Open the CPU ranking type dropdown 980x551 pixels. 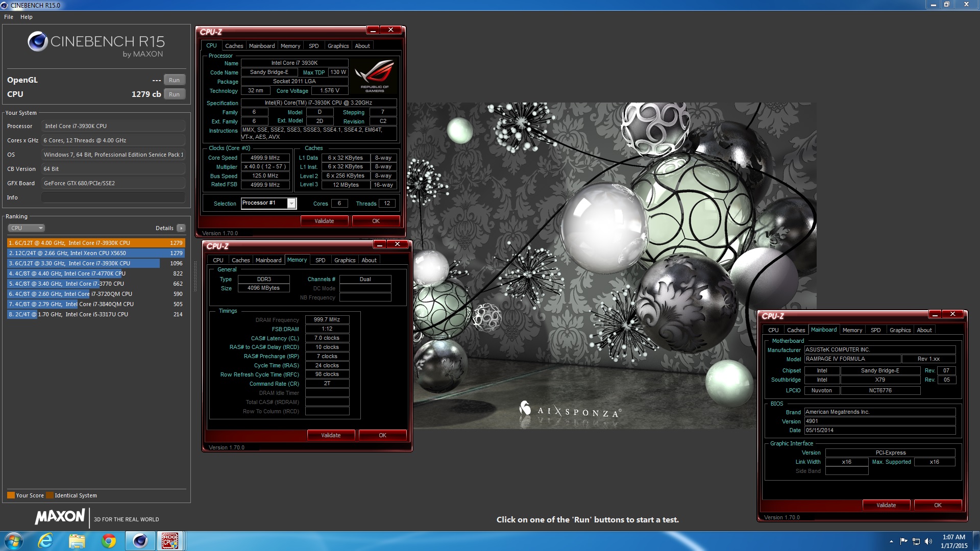(x=27, y=228)
